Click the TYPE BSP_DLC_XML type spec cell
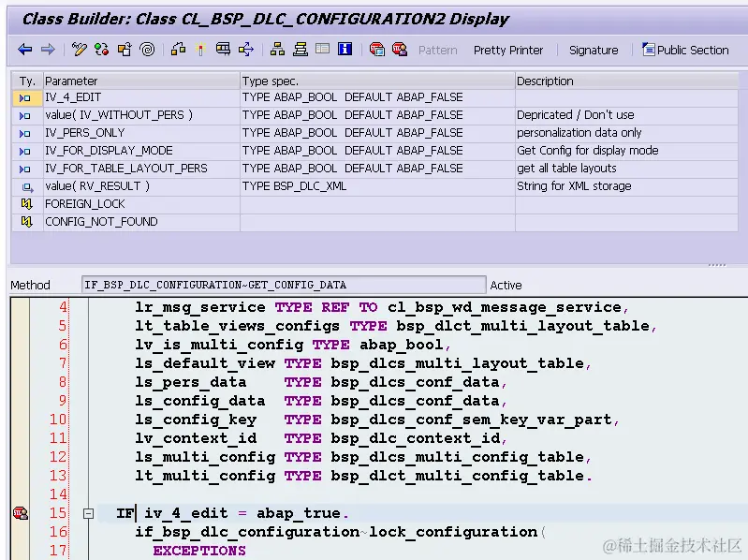The width and height of the screenshot is (748, 560). pyautogui.click(x=377, y=186)
